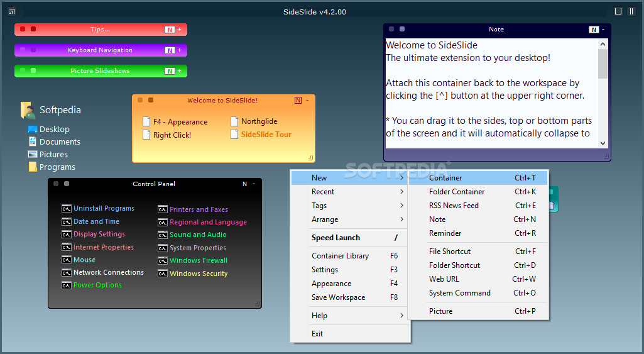Choose Appearance in the context menu
Viewport: 644px width, 354px height.
[349, 284]
